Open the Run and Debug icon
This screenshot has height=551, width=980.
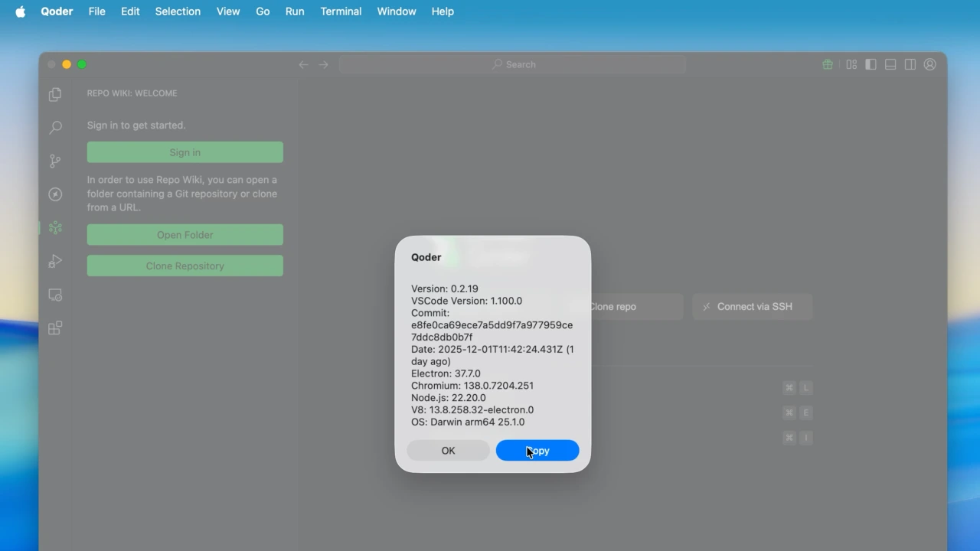click(x=55, y=262)
